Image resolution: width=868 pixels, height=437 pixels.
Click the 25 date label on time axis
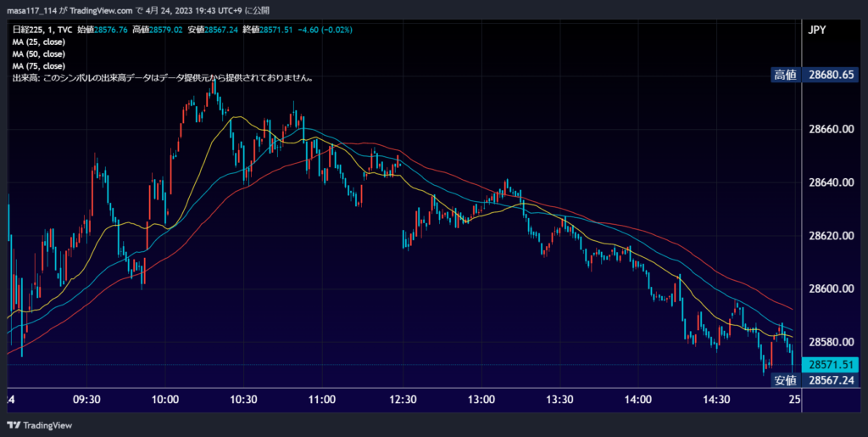pos(793,400)
